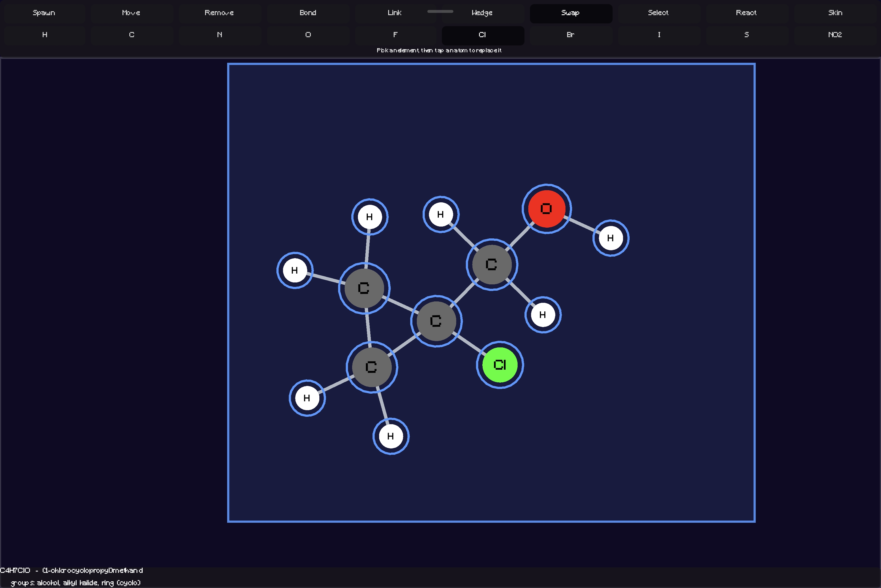This screenshot has height=588, width=881.
Task: Pick carbon C element button
Action: (132, 35)
